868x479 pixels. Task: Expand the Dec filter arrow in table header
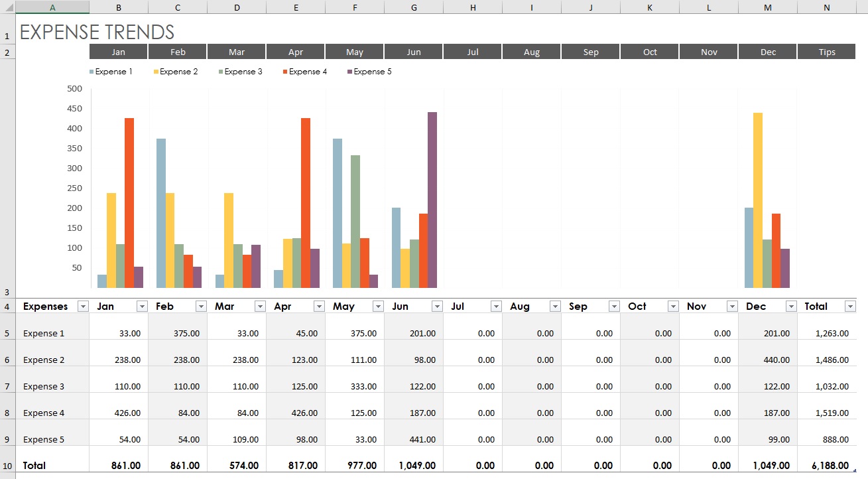(x=791, y=307)
